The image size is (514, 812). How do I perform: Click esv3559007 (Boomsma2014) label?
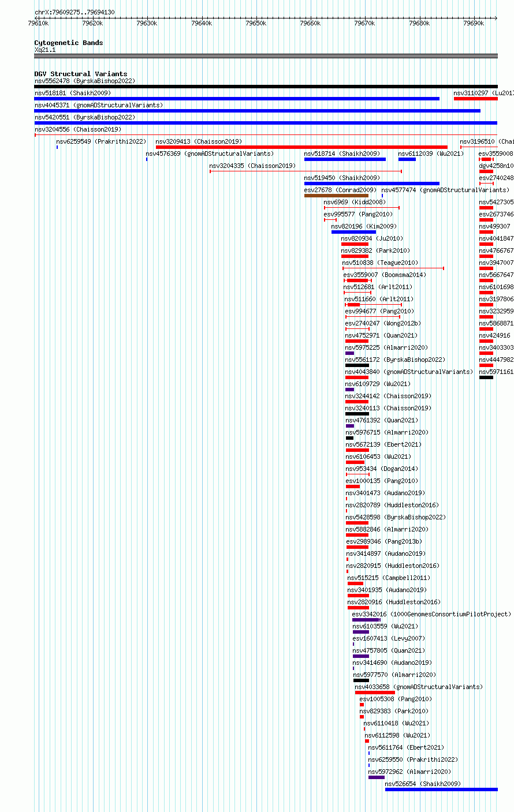[x=385, y=275]
